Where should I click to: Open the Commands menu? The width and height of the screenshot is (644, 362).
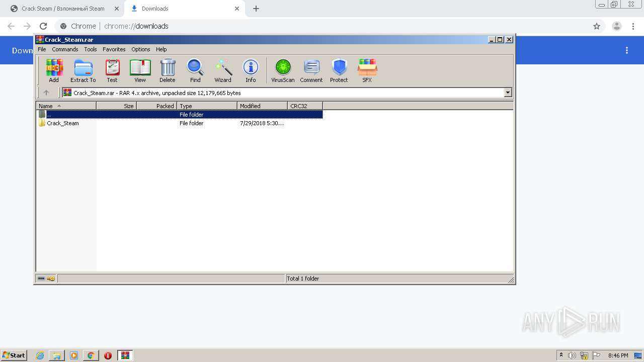click(x=65, y=49)
